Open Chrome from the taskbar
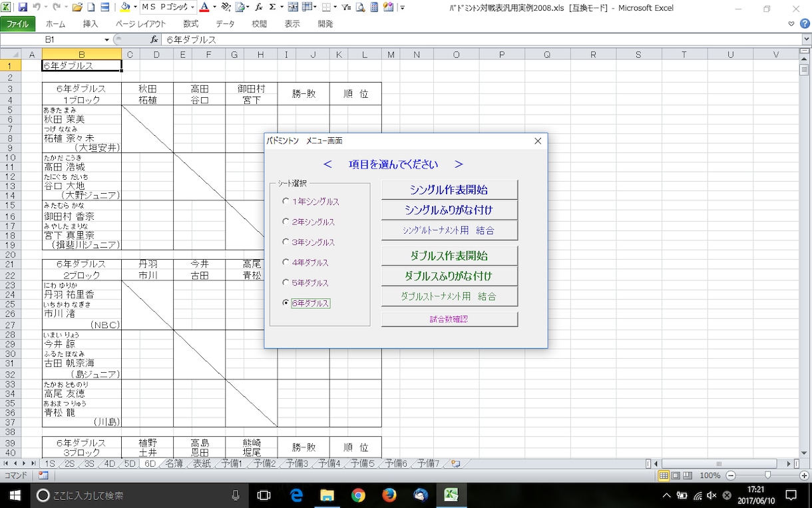812x508 pixels. (x=358, y=495)
